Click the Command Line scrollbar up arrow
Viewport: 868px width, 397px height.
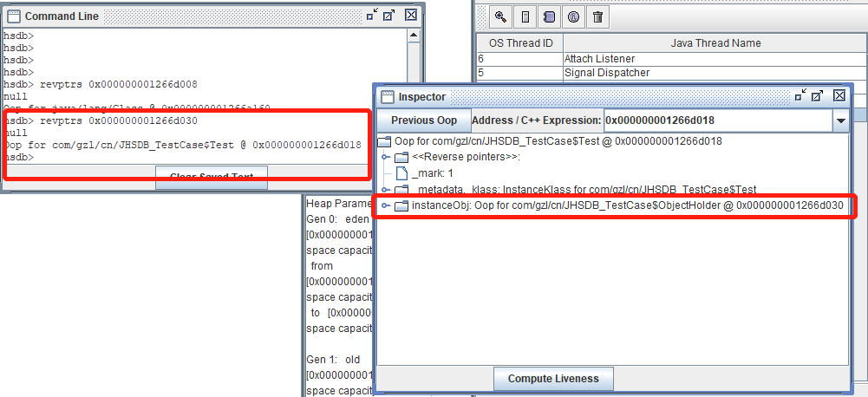click(414, 36)
